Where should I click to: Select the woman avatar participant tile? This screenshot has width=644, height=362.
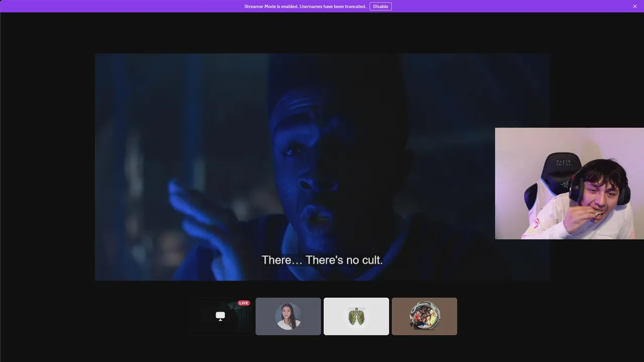coord(288,316)
